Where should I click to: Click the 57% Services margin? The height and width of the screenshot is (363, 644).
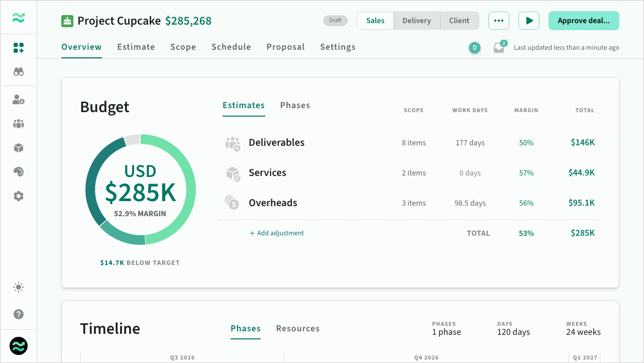(526, 173)
